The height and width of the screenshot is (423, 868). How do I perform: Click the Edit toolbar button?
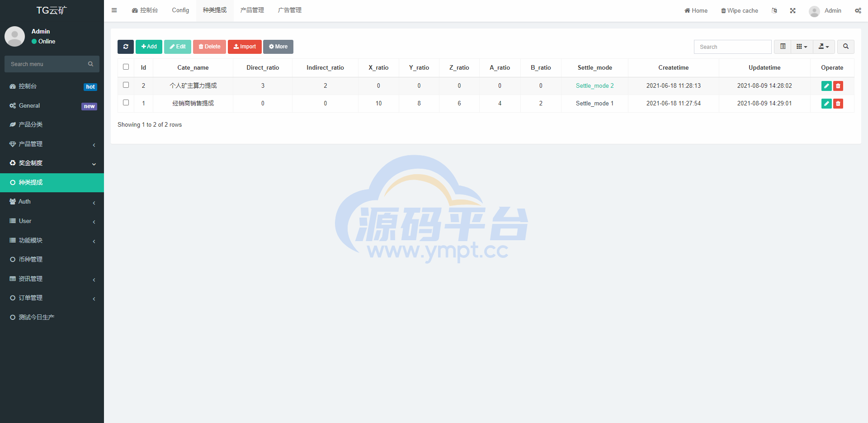178,47
